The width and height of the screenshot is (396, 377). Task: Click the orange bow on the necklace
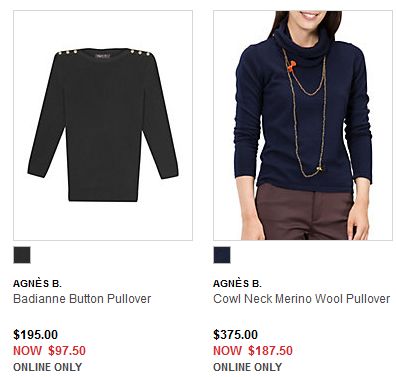pyautogui.click(x=292, y=65)
